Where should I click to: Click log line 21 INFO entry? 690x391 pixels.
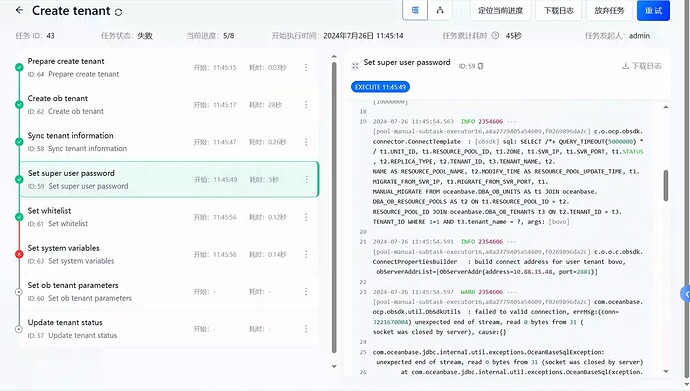(508, 257)
